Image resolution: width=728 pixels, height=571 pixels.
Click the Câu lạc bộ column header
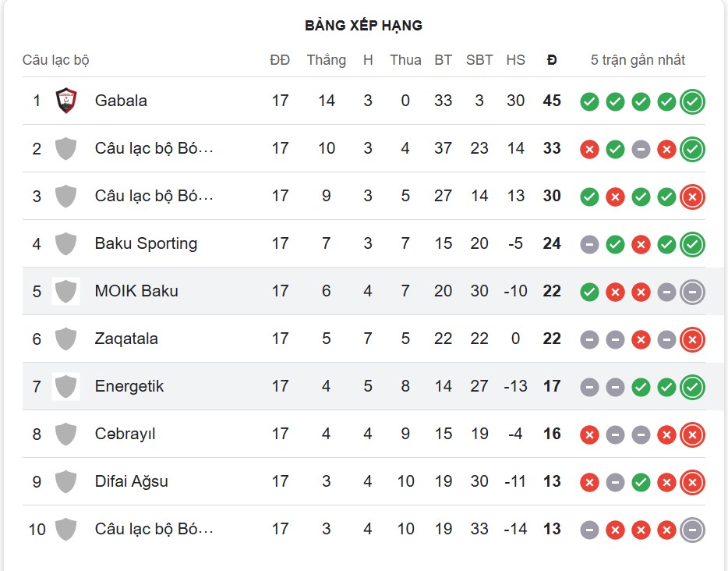(x=56, y=60)
